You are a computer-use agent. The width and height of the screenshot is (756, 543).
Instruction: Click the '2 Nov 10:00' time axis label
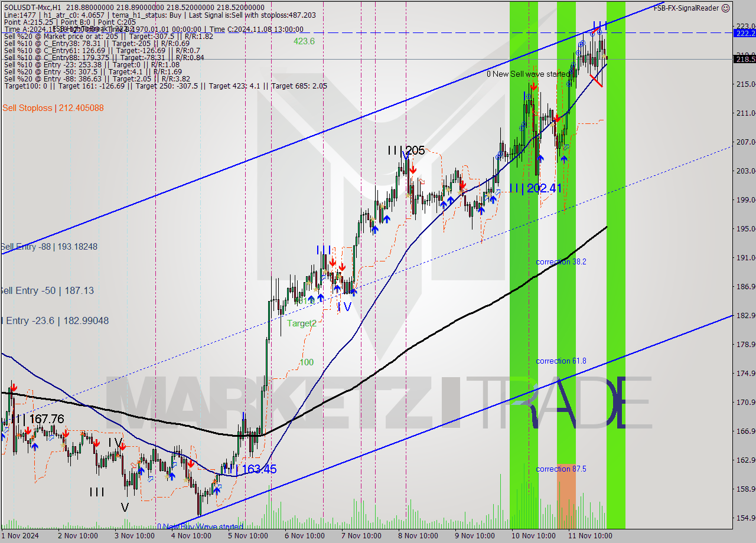coord(78,536)
